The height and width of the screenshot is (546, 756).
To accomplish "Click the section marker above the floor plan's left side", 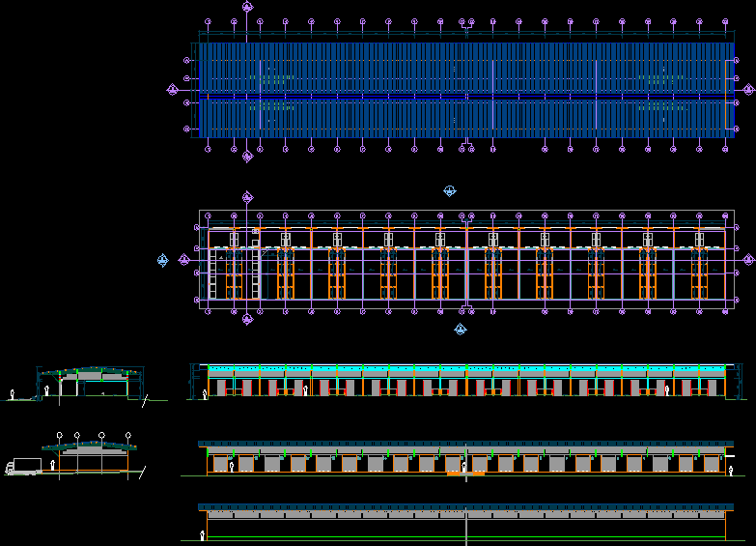I will pyautogui.click(x=247, y=197).
